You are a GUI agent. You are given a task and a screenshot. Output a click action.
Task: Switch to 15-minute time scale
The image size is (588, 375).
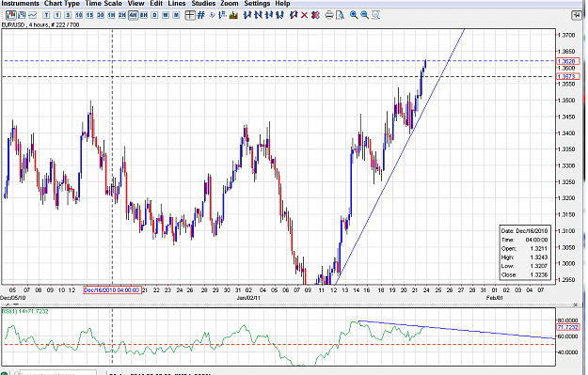click(89, 15)
